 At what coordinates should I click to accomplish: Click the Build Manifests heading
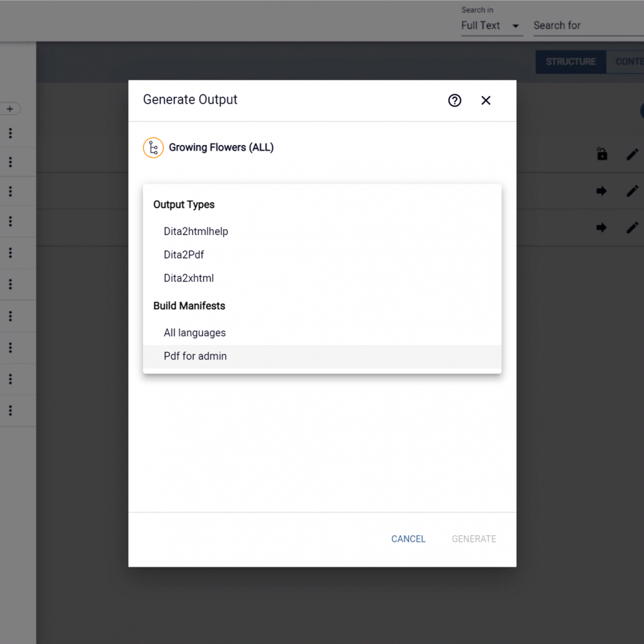coord(189,306)
